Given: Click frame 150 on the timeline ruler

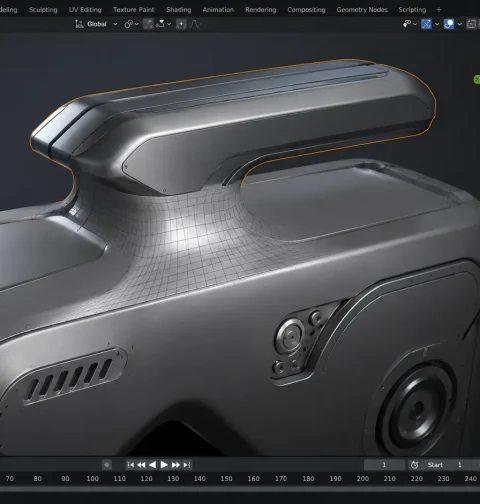Looking at the screenshot, I should point(226,479).
